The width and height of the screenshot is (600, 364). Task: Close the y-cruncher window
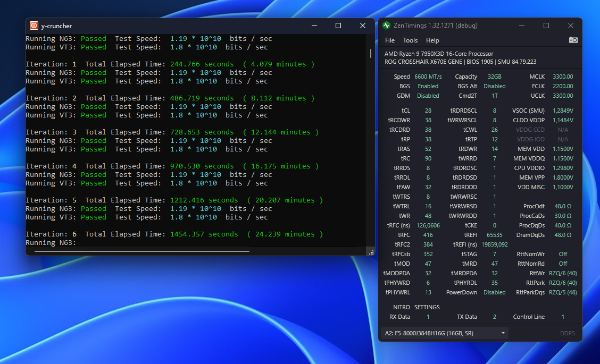pyautogui.click(x=362, y=26)
